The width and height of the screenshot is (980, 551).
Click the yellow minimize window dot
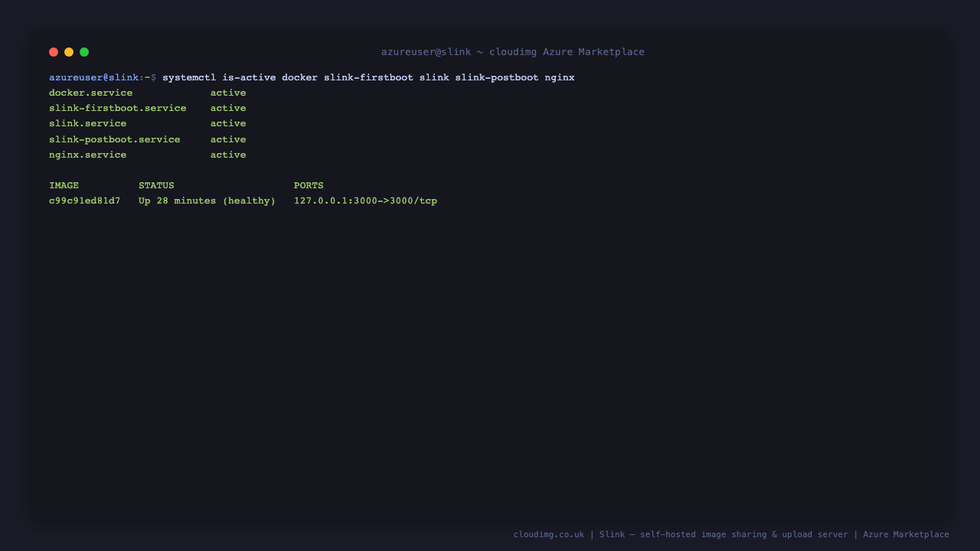click(x=69, y=52)
